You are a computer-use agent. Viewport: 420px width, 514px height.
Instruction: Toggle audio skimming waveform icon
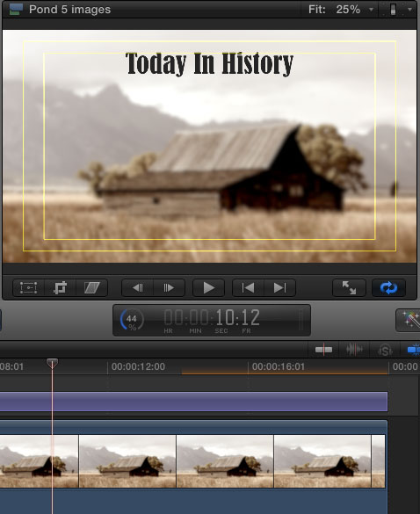[x=354, y=350]
